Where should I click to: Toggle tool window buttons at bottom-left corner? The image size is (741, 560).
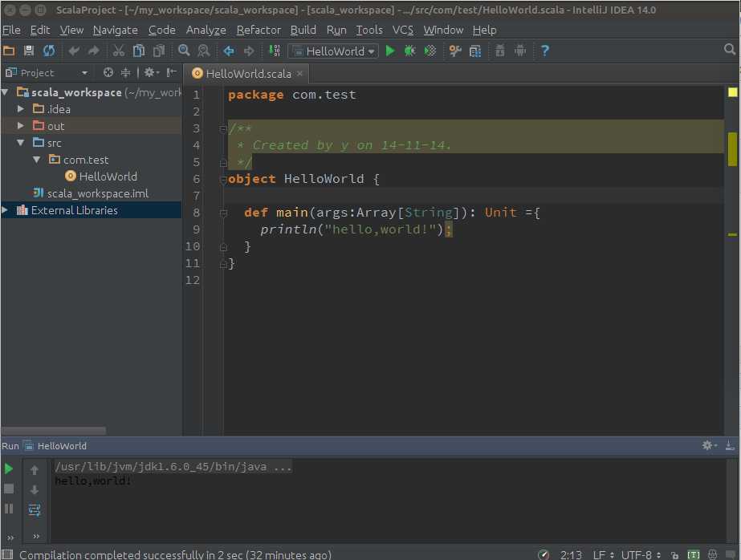(x=7, y=554)
